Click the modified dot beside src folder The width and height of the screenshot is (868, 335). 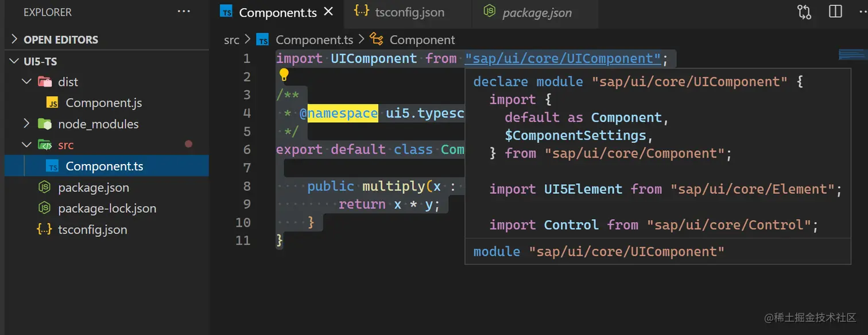click(188, 145)
